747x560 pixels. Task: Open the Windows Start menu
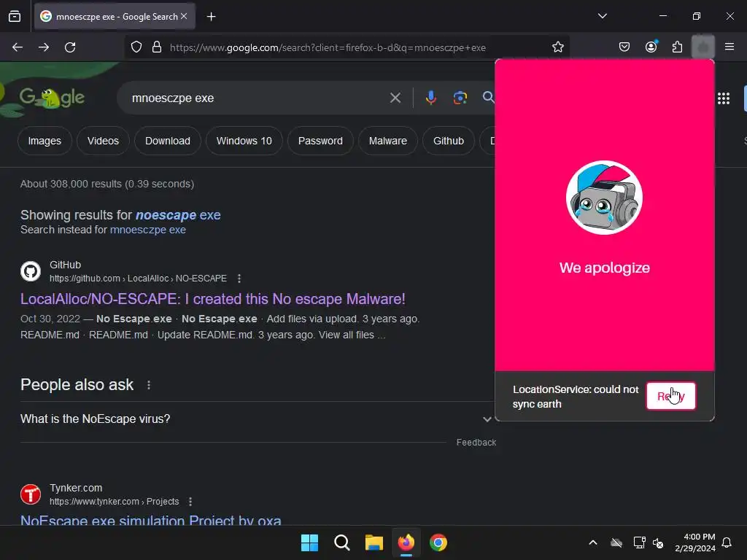pos(309,542)
